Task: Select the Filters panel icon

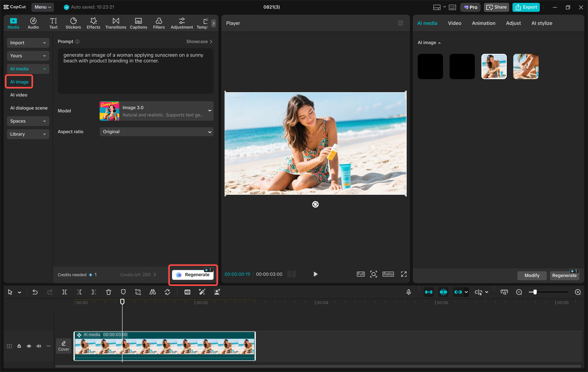Action: click(x=158, y=23)
